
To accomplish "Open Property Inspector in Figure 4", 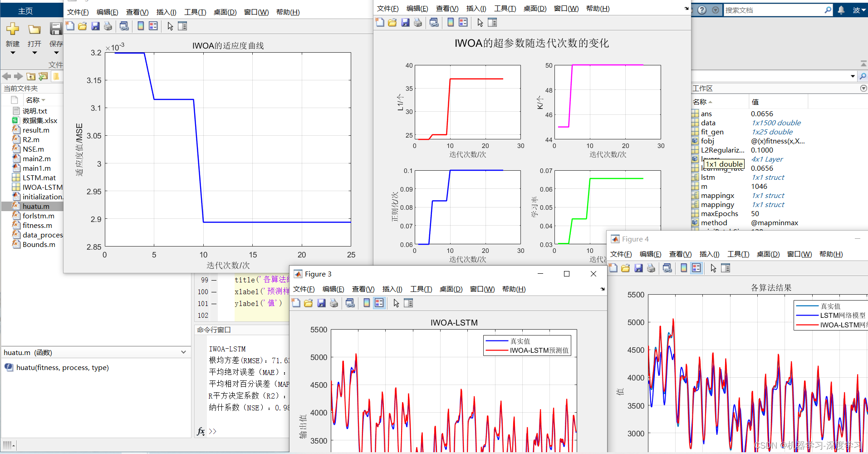I will 726,268.
